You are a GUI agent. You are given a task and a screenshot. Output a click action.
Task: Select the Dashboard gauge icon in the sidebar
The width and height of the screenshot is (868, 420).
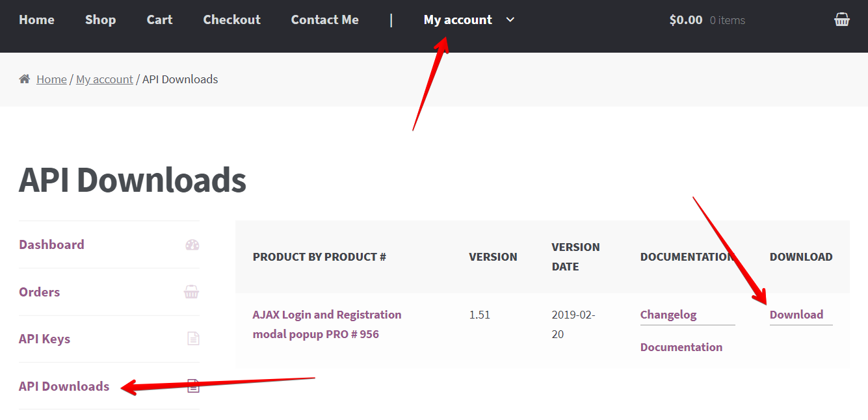[x=192, y=244]
